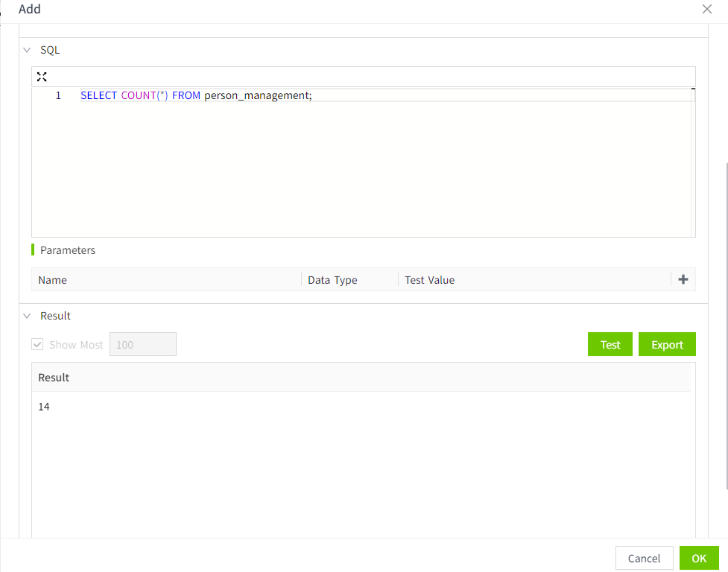Select line number 1 in editor gutter
This screenshot has width=728, height=572.
pos(58,95)
